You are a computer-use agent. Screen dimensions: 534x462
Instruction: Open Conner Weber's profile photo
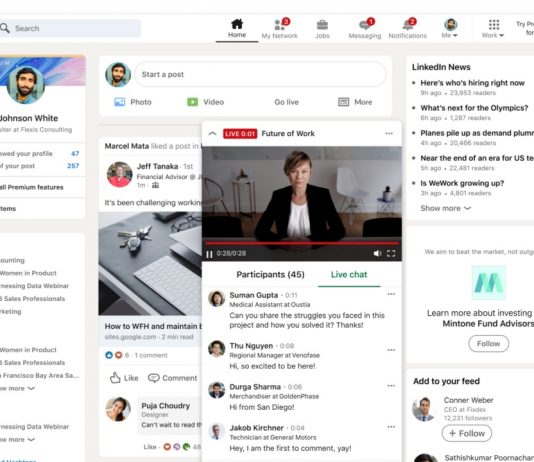click(424, 409)
